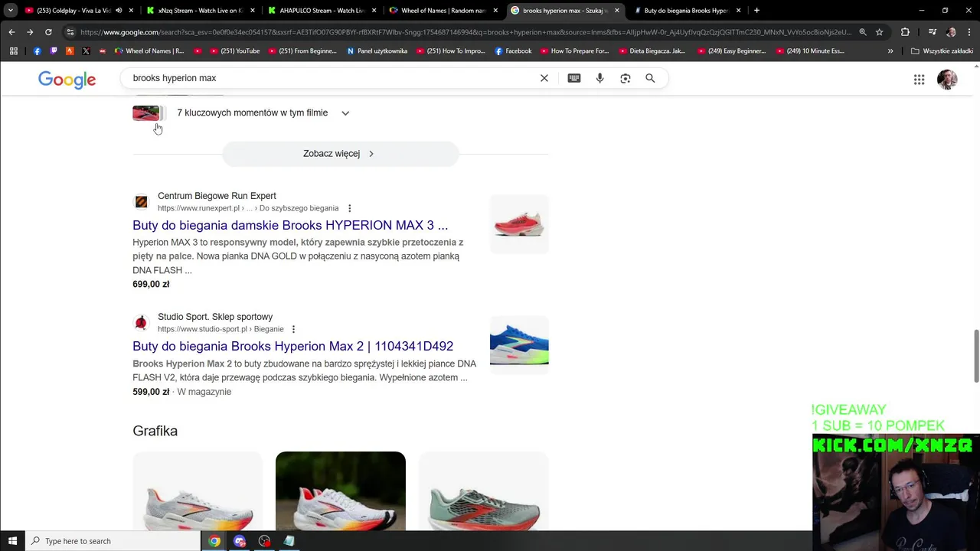The height and width of the screenshot is (551, 980).
Task: Open the Studio Sport. Sklep sportowy site name
Action: [215, 317]
